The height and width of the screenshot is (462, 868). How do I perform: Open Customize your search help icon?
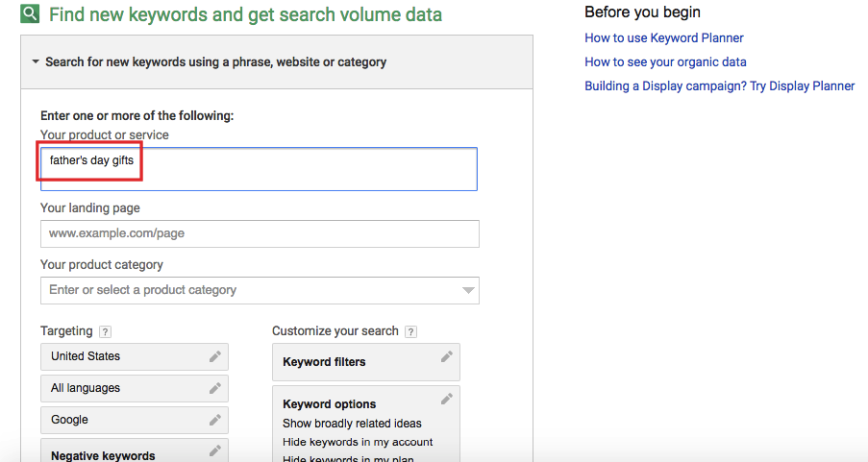(x=410, y=331)
